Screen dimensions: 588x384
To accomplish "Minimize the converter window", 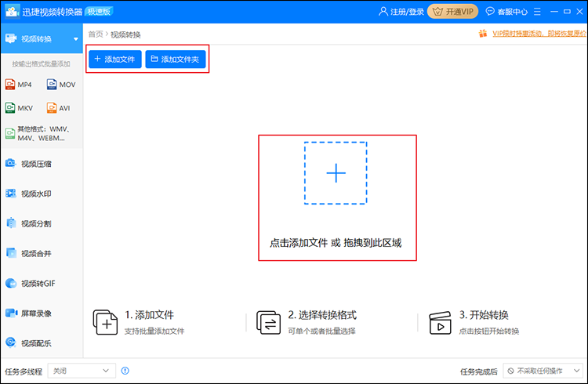I will (554, 12).
